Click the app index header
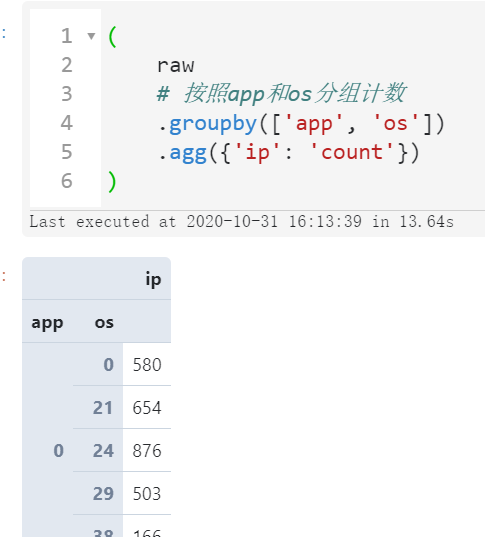The image size is (485, 537). (x=47, y=323)
